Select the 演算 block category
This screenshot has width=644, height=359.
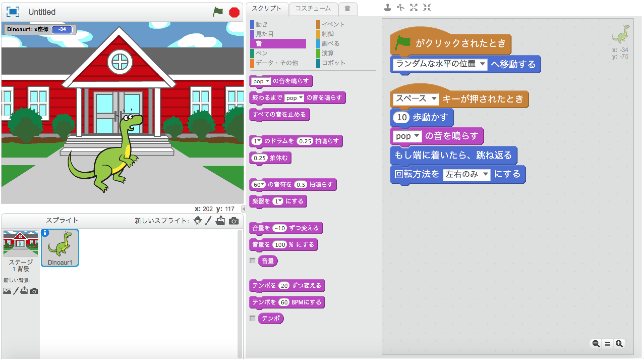click(x=344, y=53)
